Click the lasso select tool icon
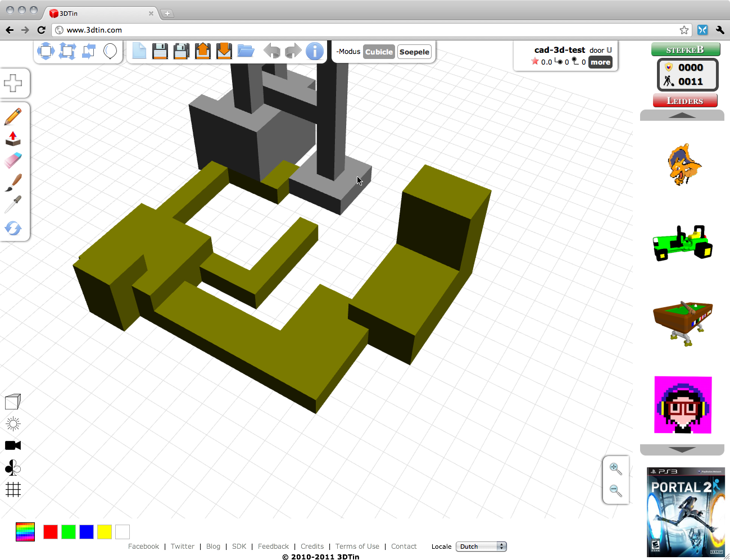730x560 pixels. (x=110, y=51)
